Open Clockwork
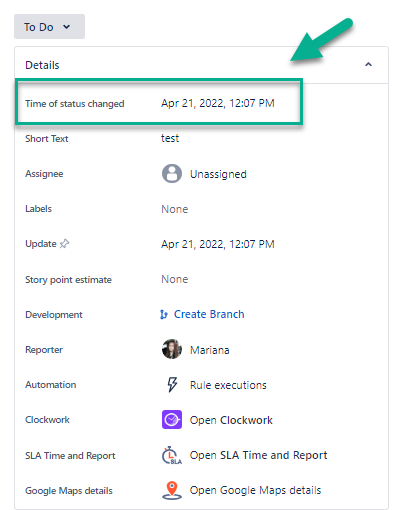This screenshot has height=510, width=400. [x=231, y=420]
